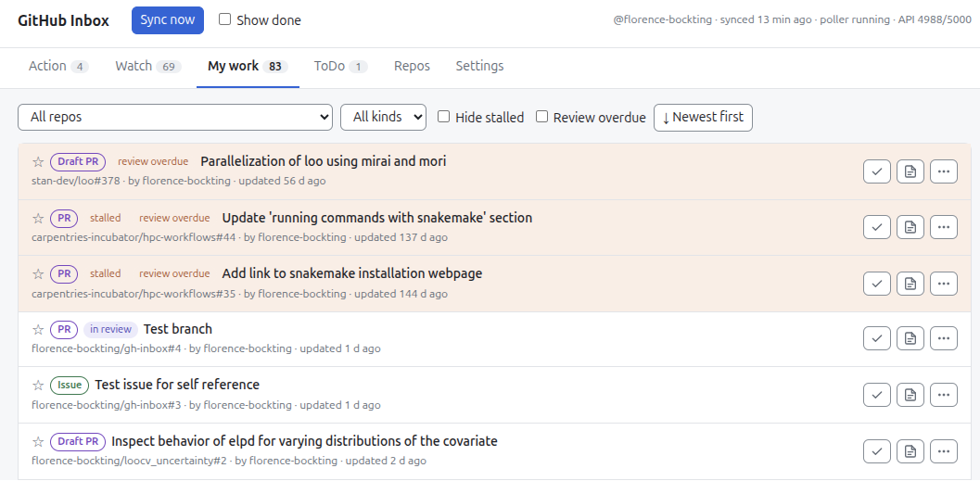Star the 'Inspect behavior of elpd' item
This screenshot has height=481, width=980.
[38, 442]
